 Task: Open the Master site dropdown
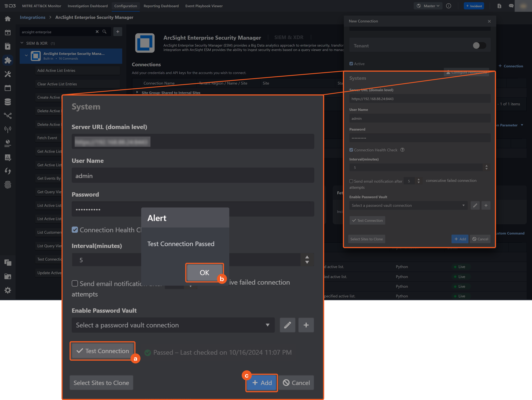point(429,6)
